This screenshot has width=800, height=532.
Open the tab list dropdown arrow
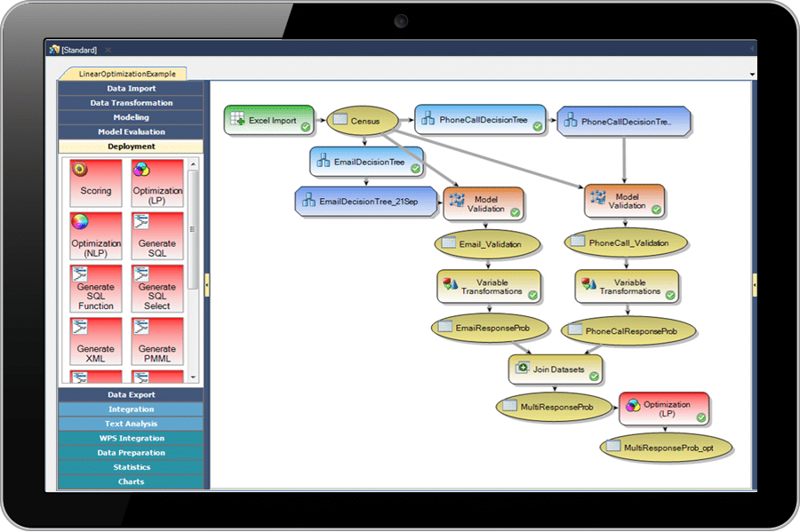click(753, 75)
